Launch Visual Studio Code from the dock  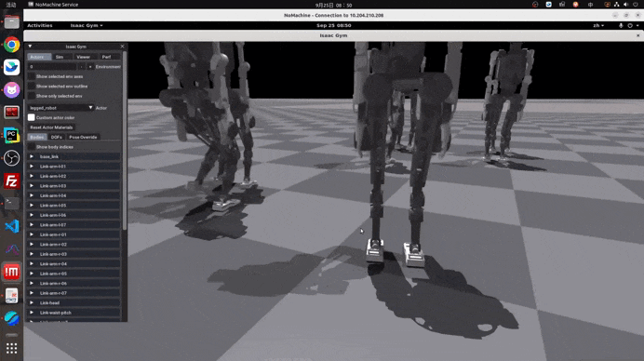(11, 226)
